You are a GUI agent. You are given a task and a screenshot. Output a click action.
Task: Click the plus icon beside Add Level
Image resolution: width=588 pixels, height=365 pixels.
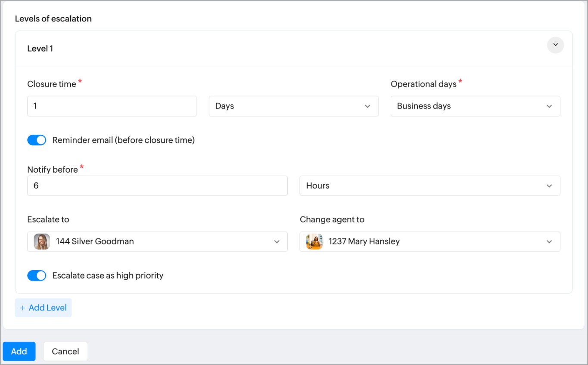coord(23,308)
